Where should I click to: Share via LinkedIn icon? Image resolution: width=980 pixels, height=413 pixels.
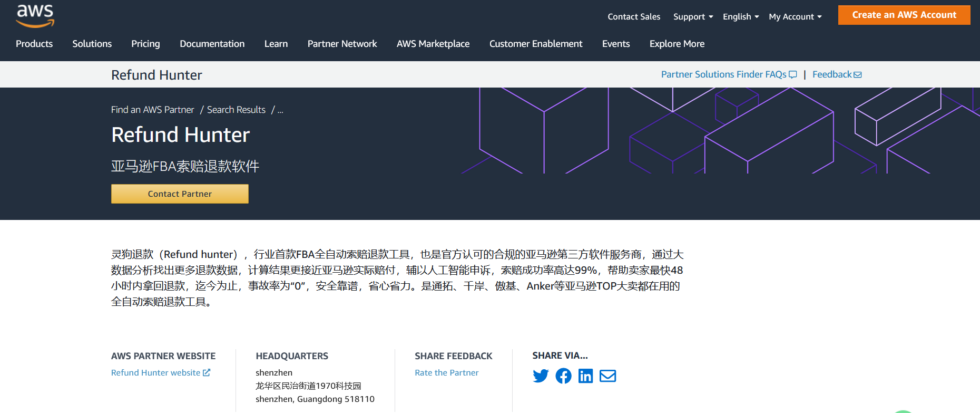tap(585, 376)
